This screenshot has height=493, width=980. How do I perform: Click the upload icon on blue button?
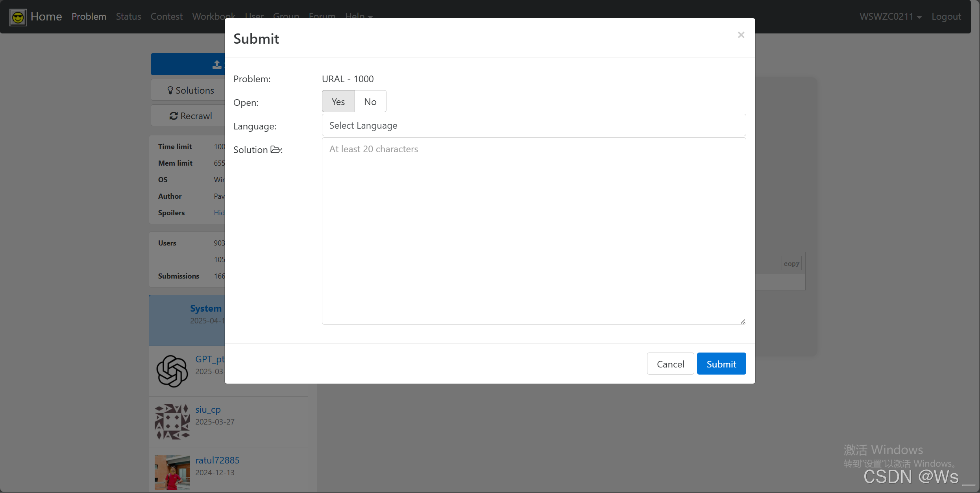tap(216, 65)
